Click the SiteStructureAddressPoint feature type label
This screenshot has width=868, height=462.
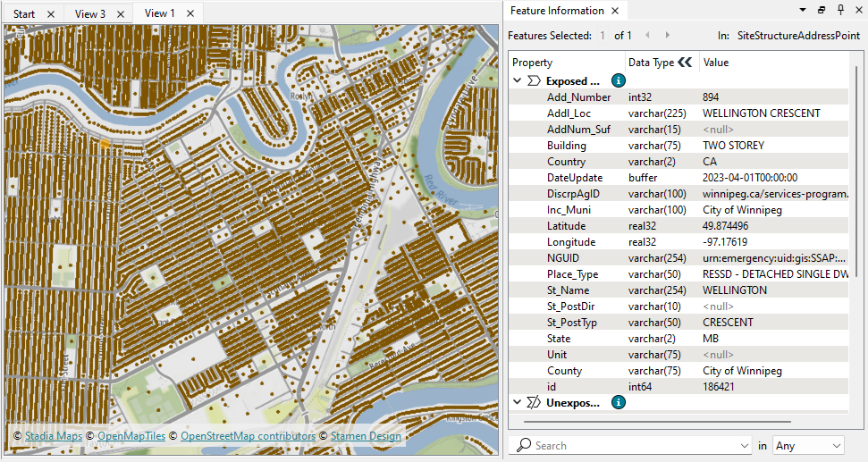click(798, 36)
